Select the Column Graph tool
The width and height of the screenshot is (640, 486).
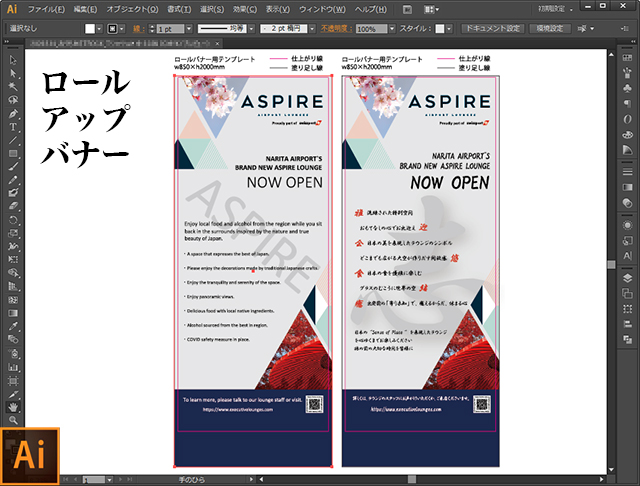pos(13,367)
